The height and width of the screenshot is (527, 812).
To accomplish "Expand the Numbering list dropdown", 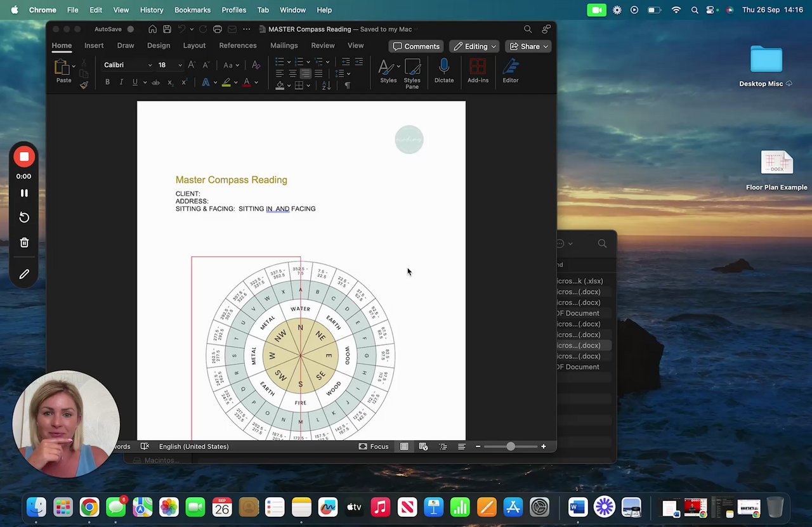I will [x=308, y=62].
